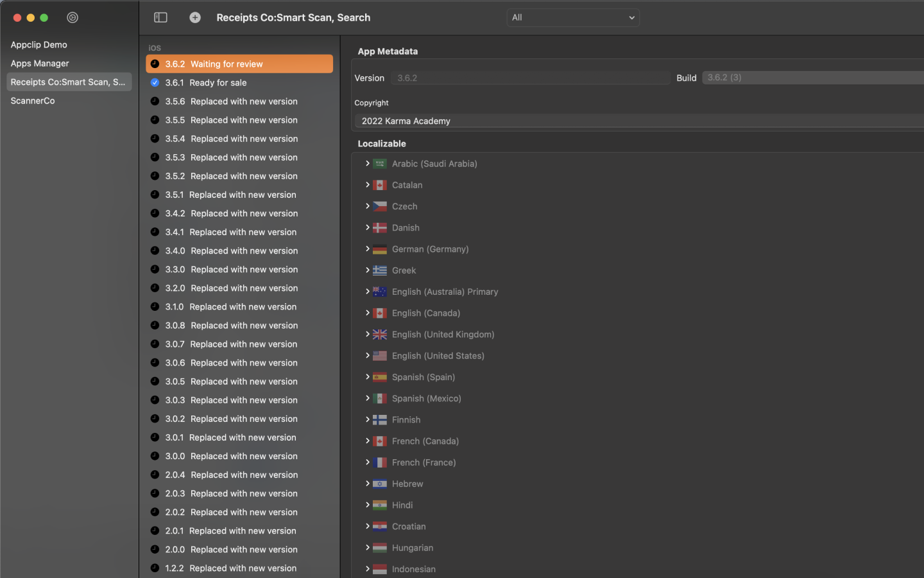The width and height of the screenshot is (924, 578).
Task: Click the status icon beside version 3.5.6
Action: click(155, 101)
